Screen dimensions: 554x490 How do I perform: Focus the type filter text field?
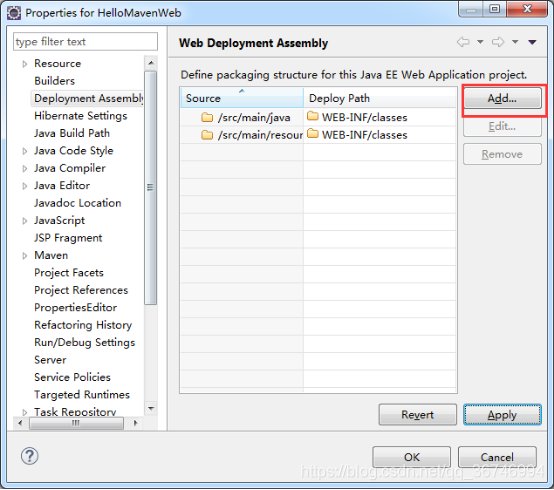[x=85, y=42]
